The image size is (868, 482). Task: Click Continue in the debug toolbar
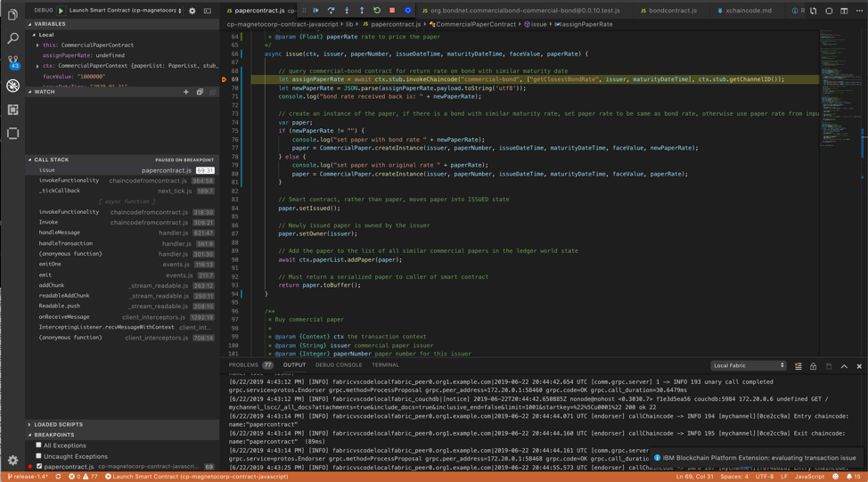click(x=315, y=11)
